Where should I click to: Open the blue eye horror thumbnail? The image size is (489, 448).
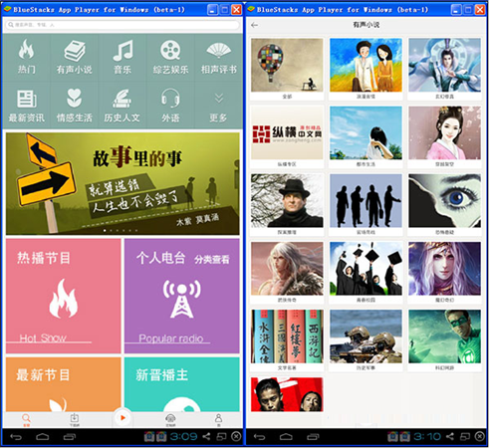coord(444,201)
